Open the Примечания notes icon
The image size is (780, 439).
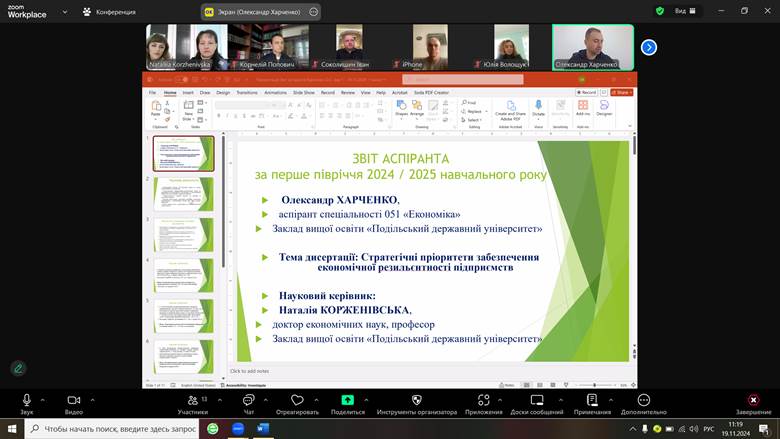(592, 401)
